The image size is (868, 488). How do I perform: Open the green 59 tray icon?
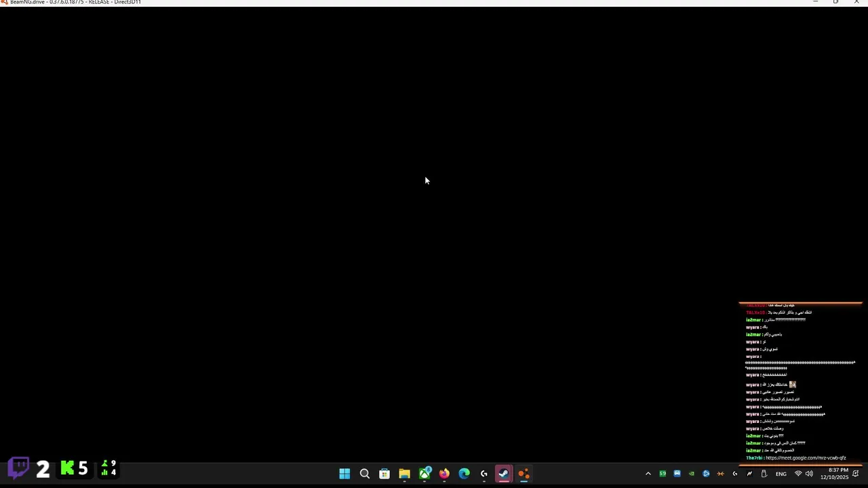(x=663, y=474)
